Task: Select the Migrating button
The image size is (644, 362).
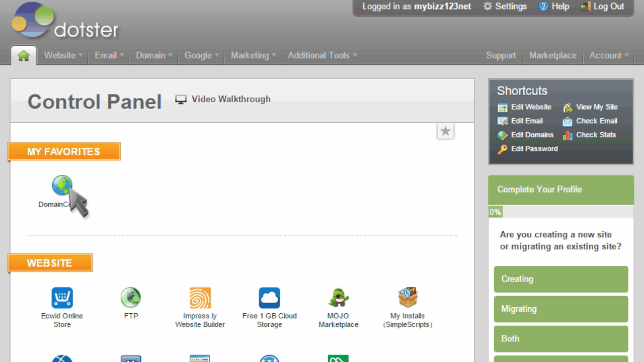Action: coord(561,309)
